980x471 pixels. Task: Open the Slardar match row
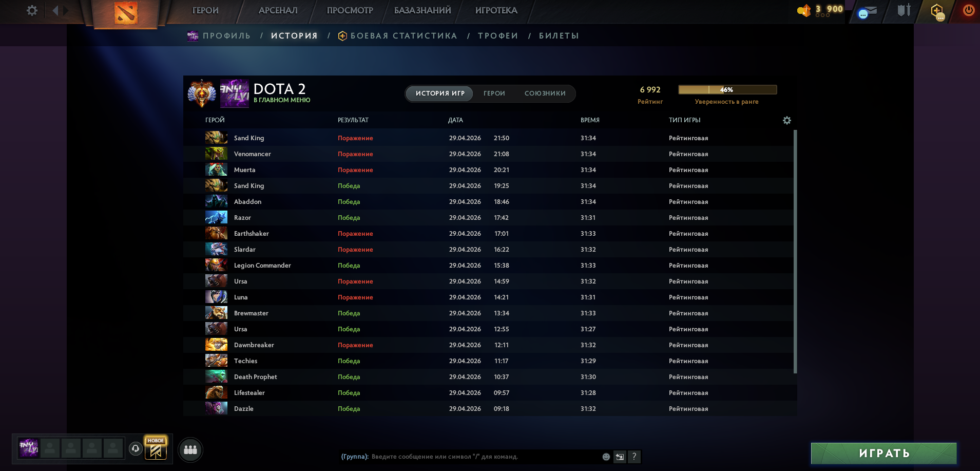click(488, 250)
